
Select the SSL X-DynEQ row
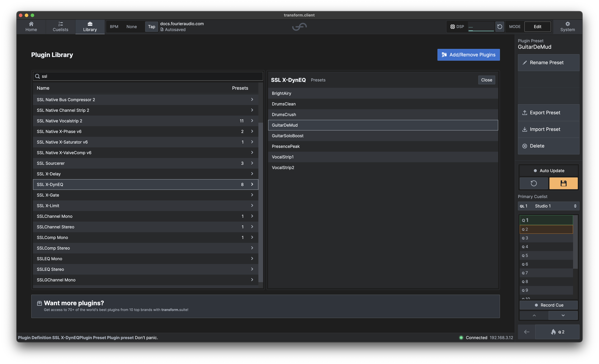click(145, 185)
